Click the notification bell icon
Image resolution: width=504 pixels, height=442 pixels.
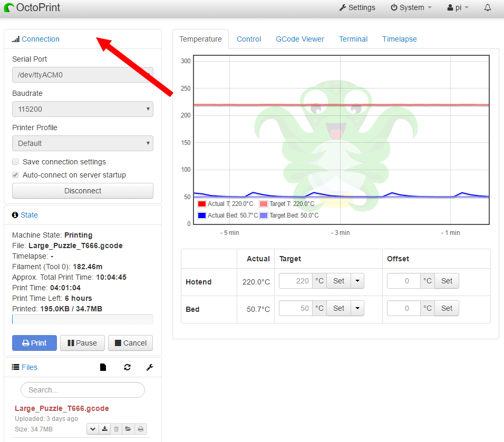(x=488, y=8)
